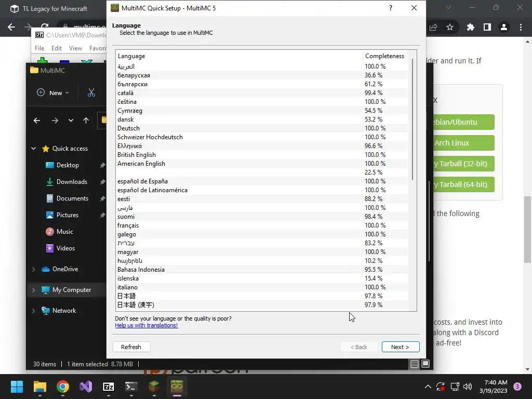This screenshot has height=399, width=532.
Task: Go back in File Explorer navigation
Action: coord(37,121)
